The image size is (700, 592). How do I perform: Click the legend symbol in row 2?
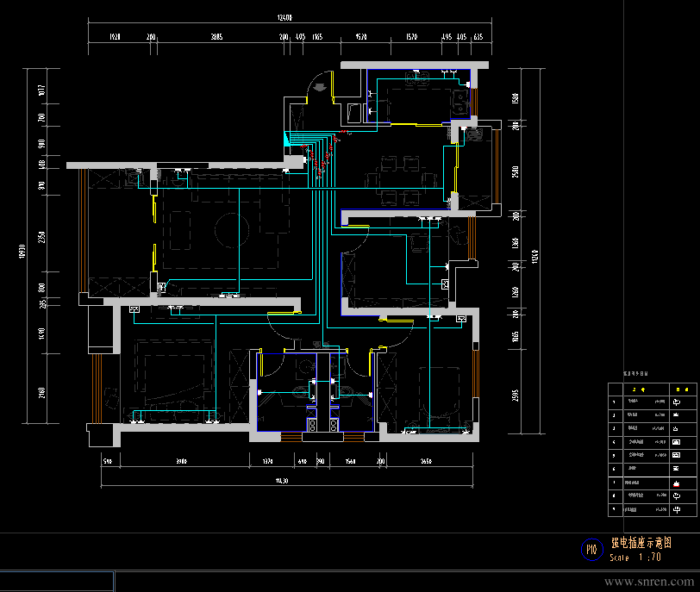click(677, 414)
